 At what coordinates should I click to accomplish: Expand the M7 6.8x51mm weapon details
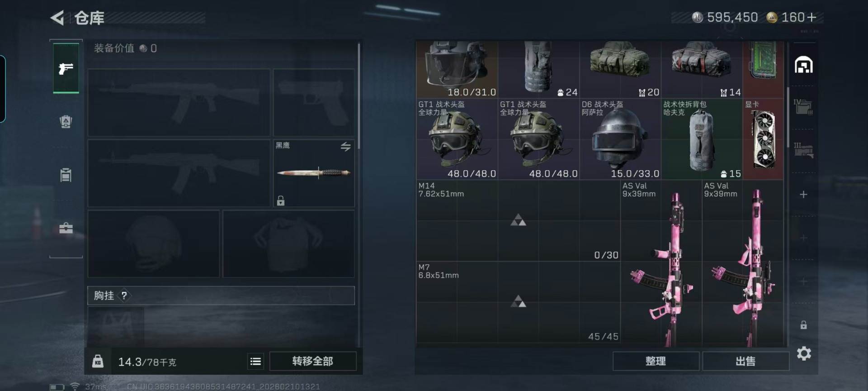click(x=518, y=301)
